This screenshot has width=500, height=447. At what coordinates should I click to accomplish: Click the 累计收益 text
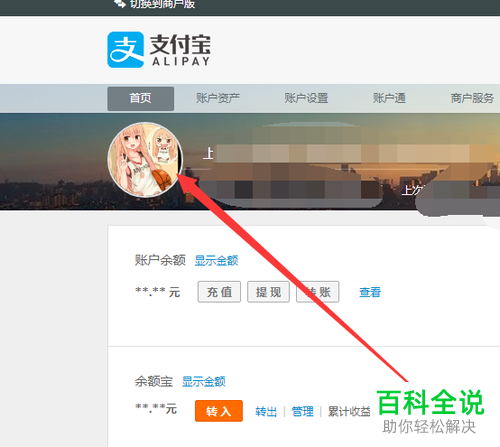point(349,412)
